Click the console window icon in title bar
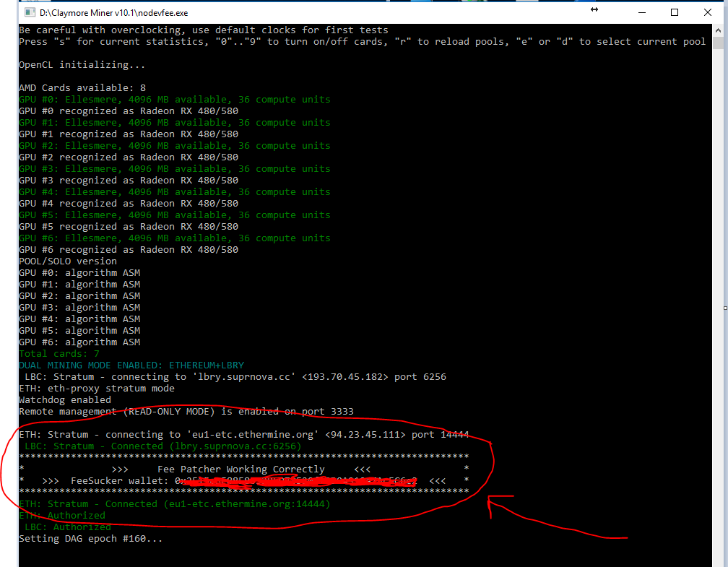 click(30, 12)
